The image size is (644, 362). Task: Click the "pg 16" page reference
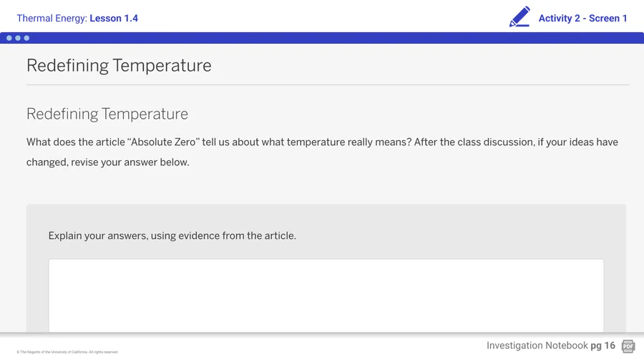click(x=602, y=346)
